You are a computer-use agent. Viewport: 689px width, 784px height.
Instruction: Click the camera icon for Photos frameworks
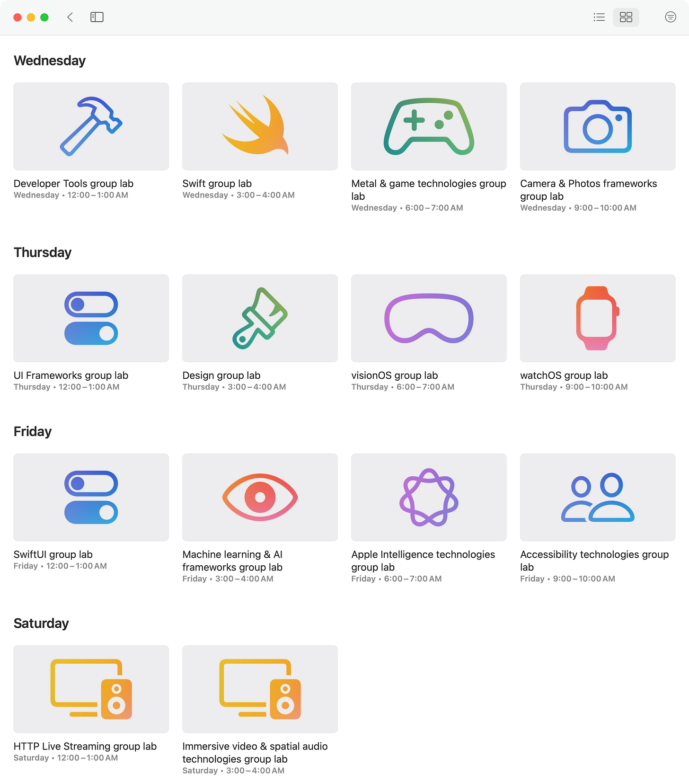click(598, 126)
